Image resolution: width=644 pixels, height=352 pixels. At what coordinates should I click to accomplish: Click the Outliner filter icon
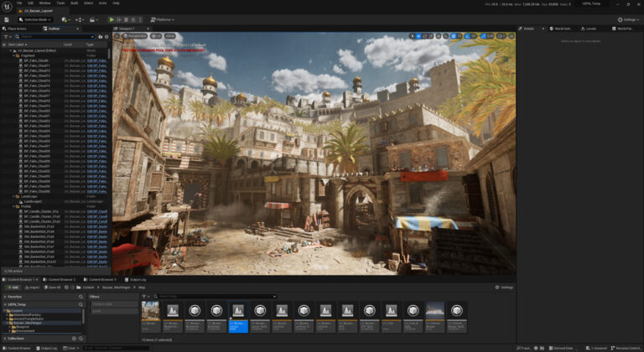pos(6,36)
